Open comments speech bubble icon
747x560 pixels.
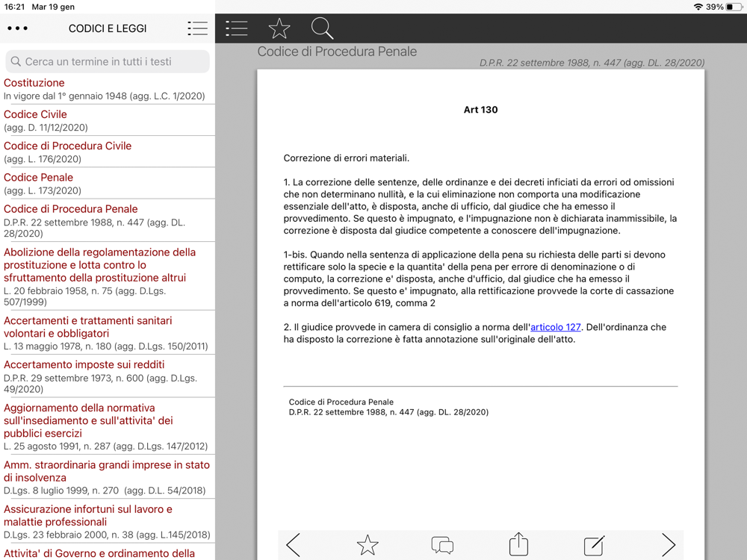(442, 545)
